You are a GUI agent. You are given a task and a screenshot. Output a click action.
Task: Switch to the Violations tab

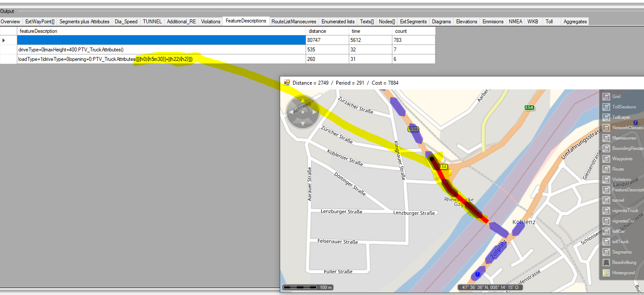[211, 22]
